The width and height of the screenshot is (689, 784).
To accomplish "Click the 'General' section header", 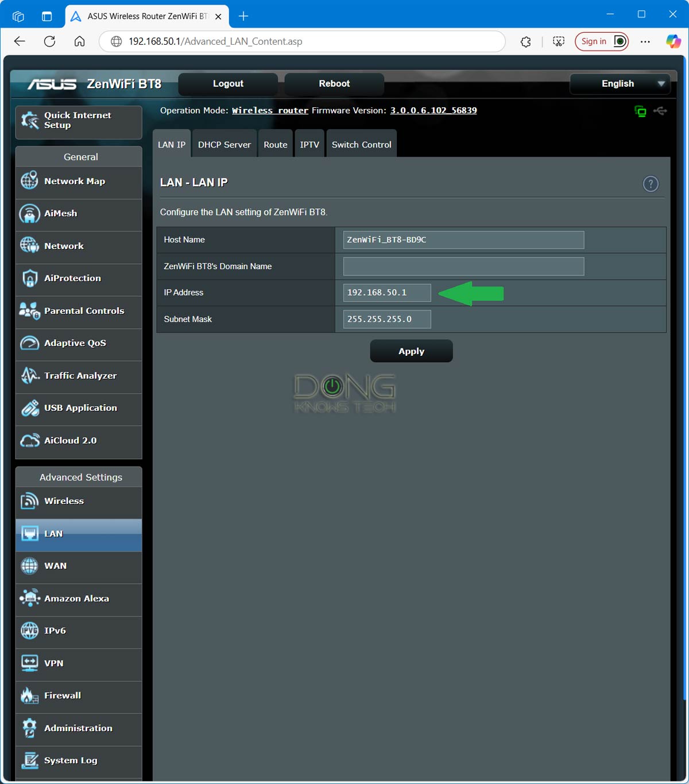I will 81,157.
